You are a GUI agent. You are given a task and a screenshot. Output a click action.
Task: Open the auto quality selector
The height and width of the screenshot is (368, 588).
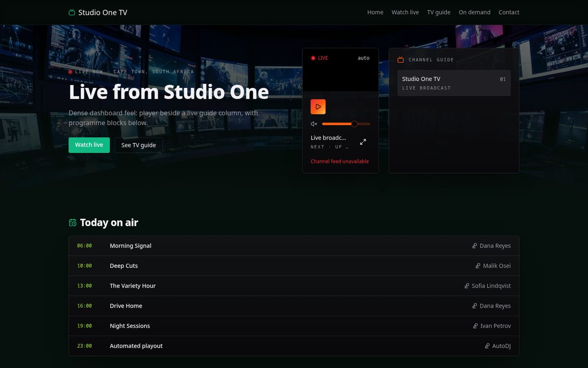point(364,58)
